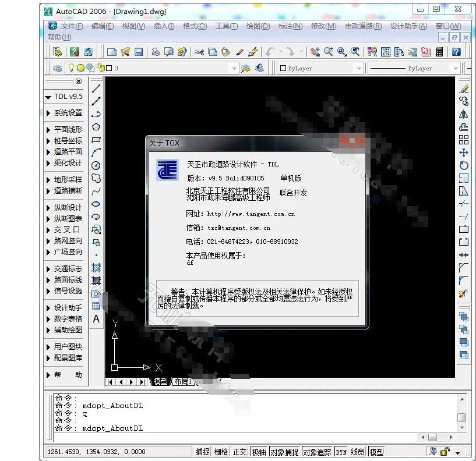Open the 设计助手 sidebar entry
476x461 pixels.
coord(64,307)
